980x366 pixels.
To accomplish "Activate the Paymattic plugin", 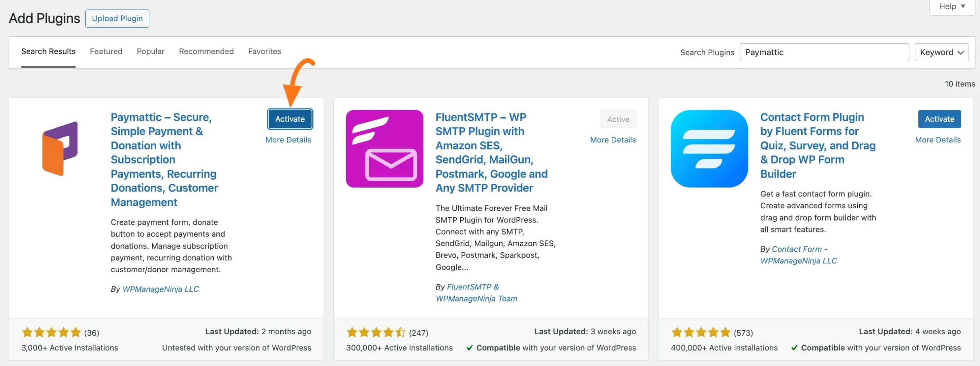I will (x=289, y=119).
